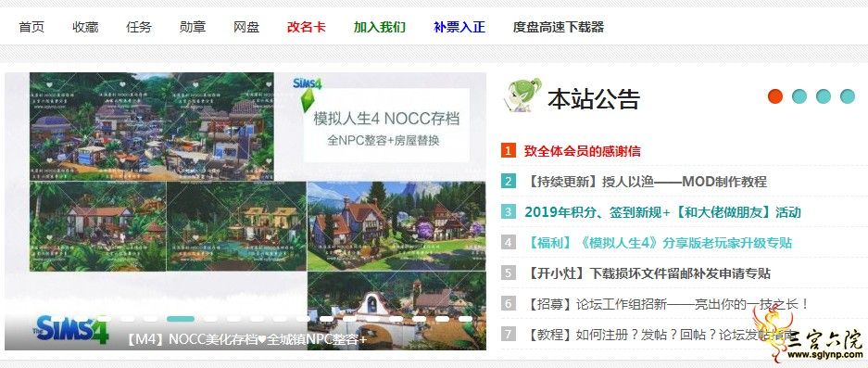Image resolution: width=868 pixels, height=368 pixels.
Task: Click the red 改名卡 link
Action: tap(306, 27)
